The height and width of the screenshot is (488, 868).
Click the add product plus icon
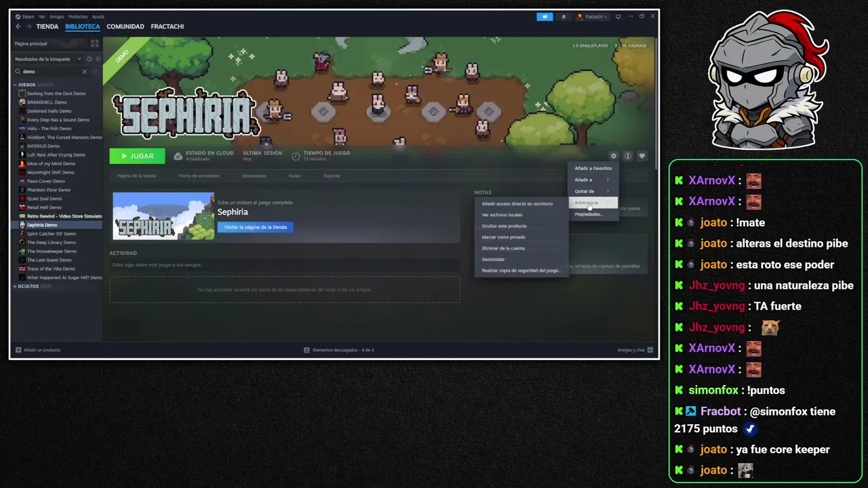tap(18, 350)
